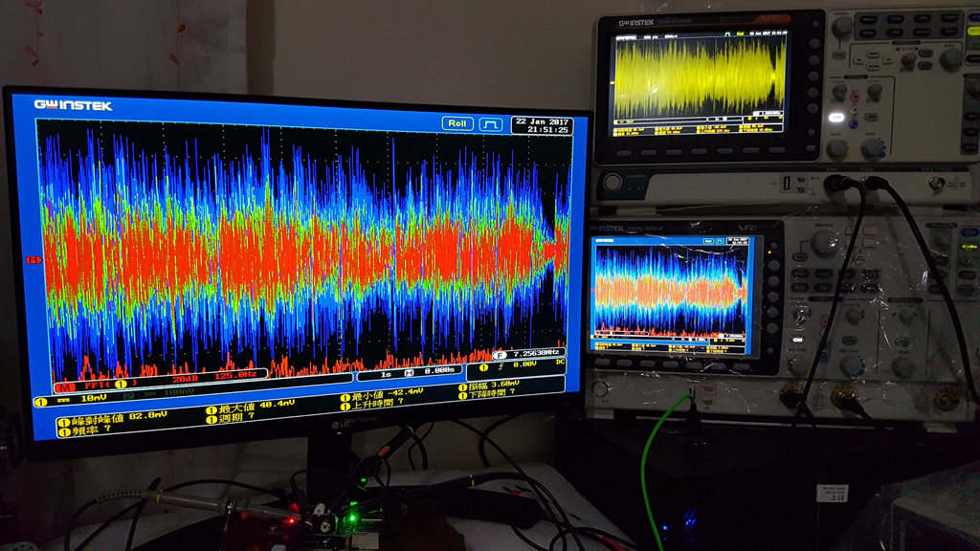
Task: Click the red M marker at the waveform's left edge
Action: (33, 259)
